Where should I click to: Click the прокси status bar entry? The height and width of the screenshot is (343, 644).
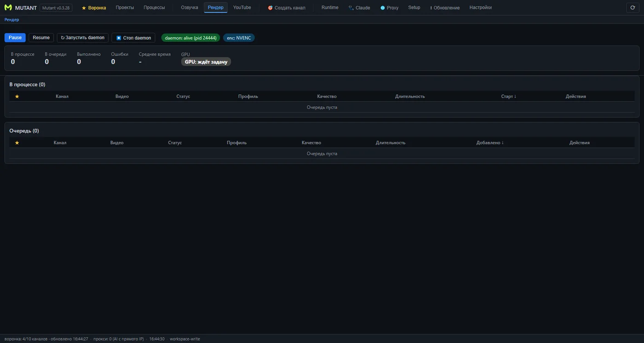tap(118, 339)
